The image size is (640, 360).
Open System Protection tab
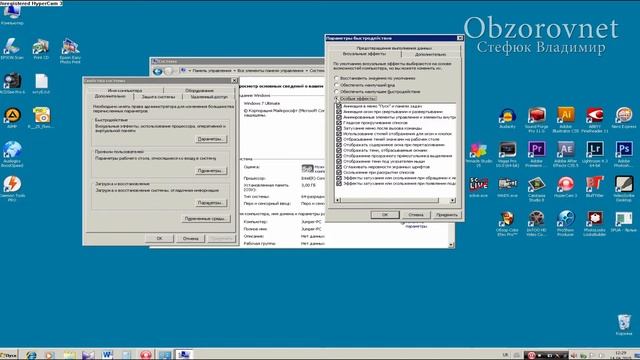pos(158,97)
